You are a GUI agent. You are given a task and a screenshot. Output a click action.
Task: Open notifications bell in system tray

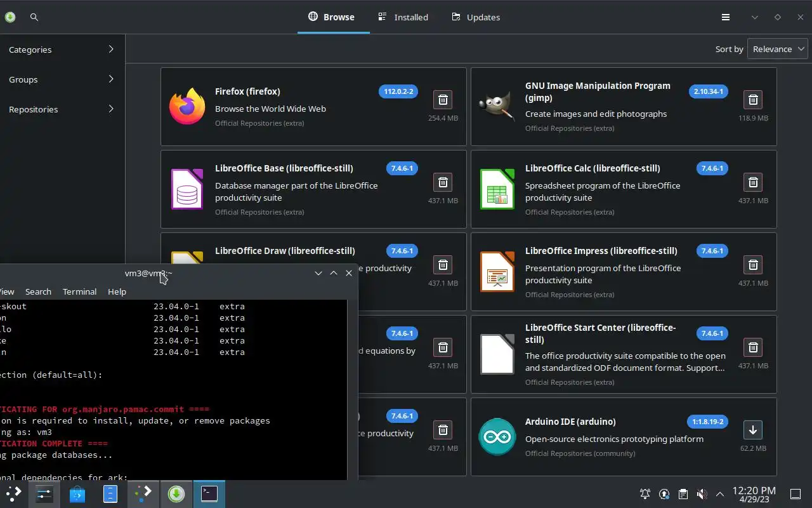coord(645,494)
